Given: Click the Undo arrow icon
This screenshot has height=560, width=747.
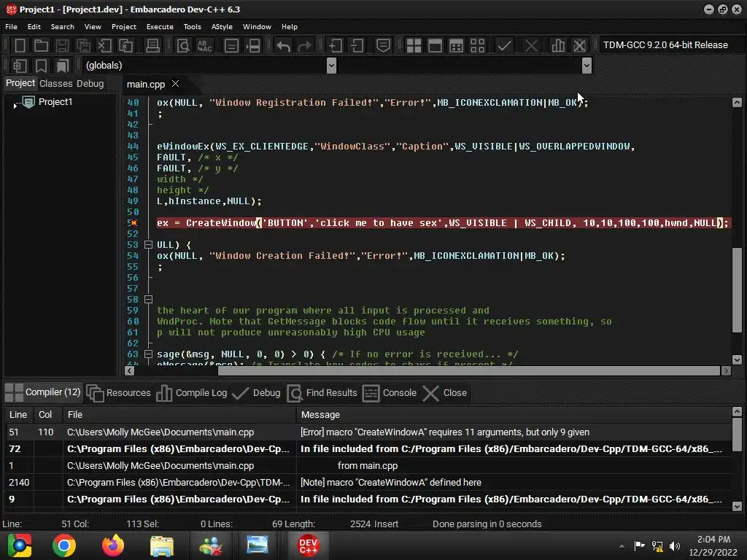Looking at the screenshot, I should pyautogui.click(x=284, y=46).
